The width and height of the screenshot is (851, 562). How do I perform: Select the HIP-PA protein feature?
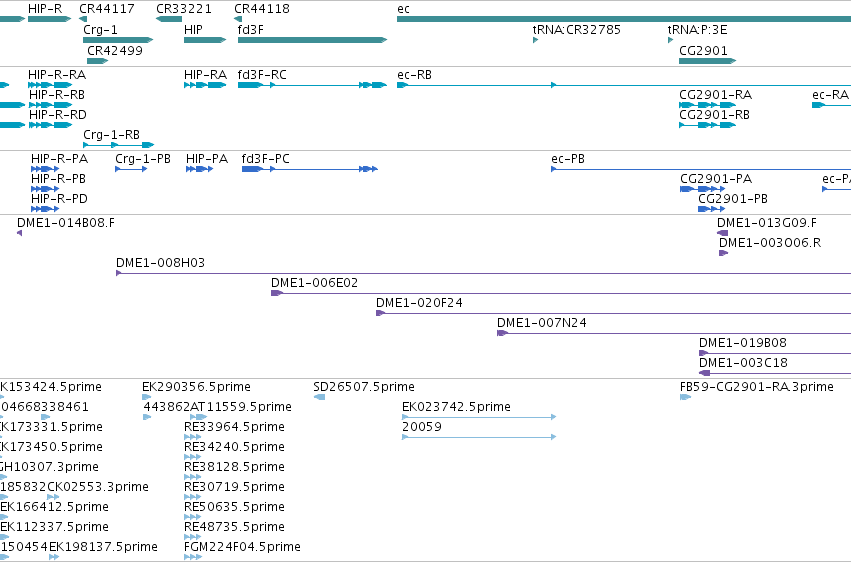pyautogui.click(x=199, y=169)
